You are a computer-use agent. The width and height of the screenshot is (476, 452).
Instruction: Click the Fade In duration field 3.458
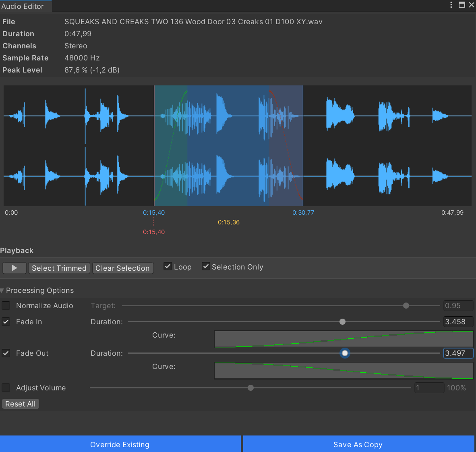(x=458, y=322)
